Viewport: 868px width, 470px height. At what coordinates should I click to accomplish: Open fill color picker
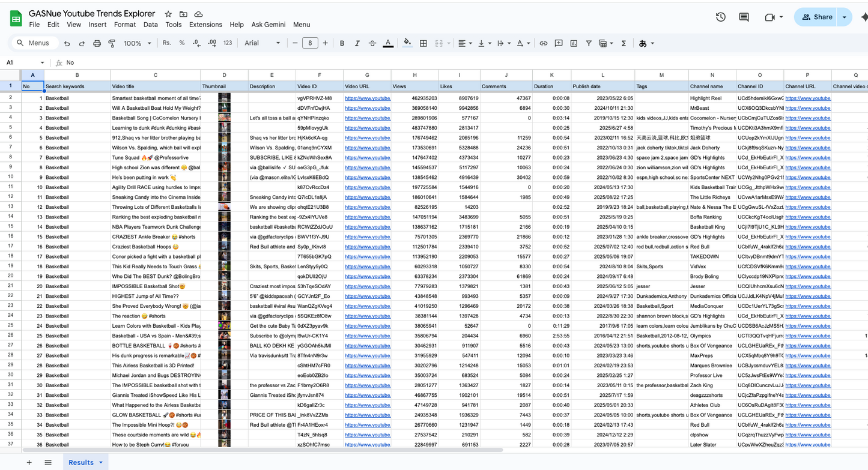[407, 43]
